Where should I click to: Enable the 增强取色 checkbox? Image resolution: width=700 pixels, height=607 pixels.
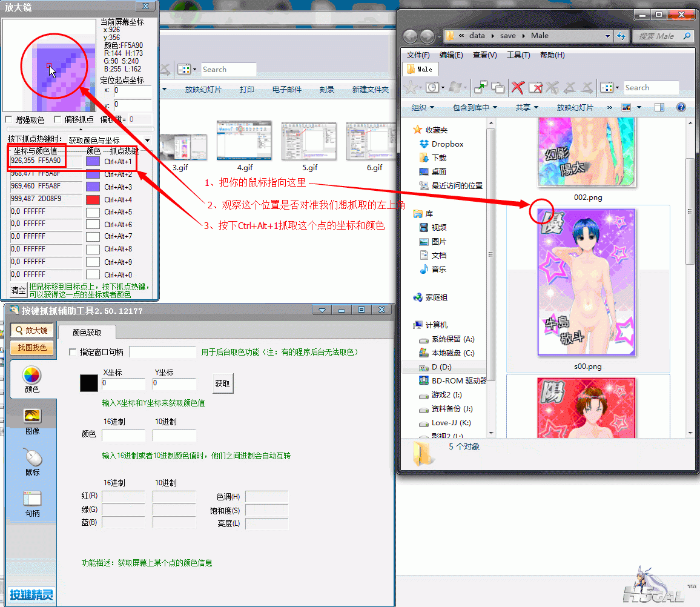pos(8,119)
